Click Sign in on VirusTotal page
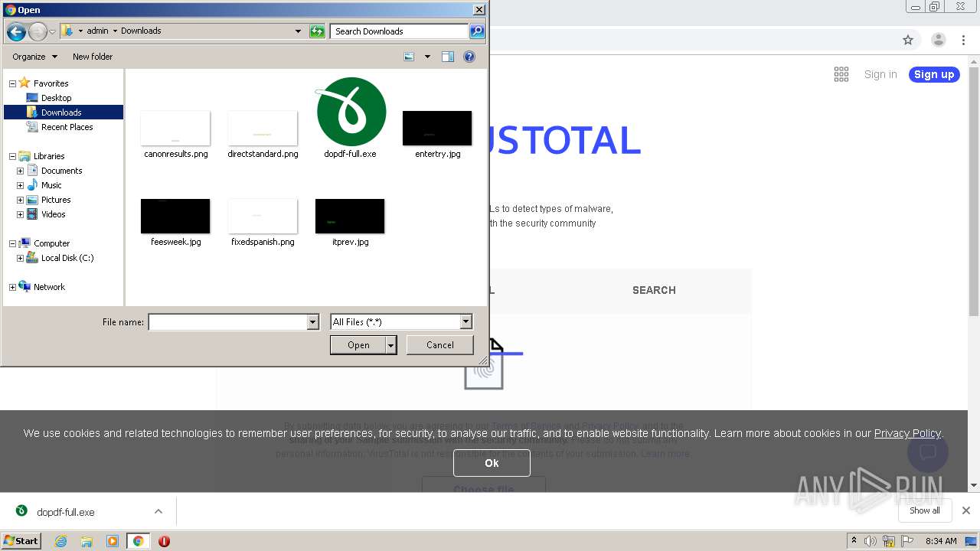 click(880, 74)
